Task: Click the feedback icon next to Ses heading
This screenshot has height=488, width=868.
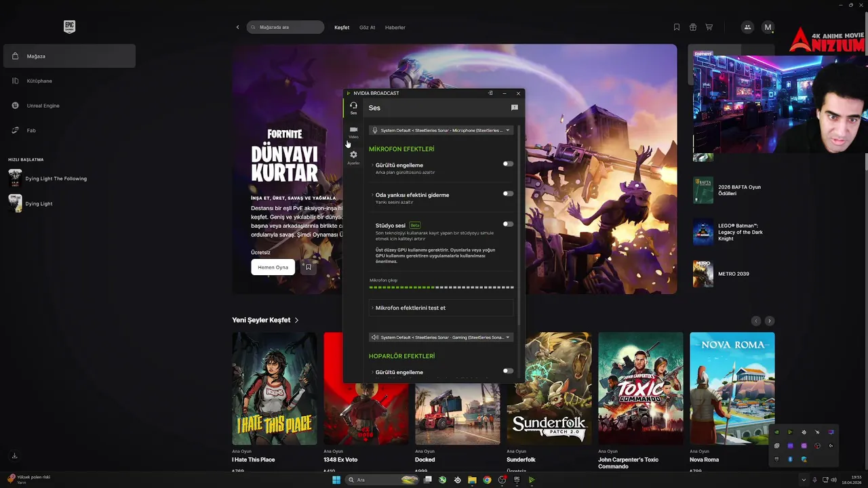Action: pyautogui.click(x=514, y=108)
